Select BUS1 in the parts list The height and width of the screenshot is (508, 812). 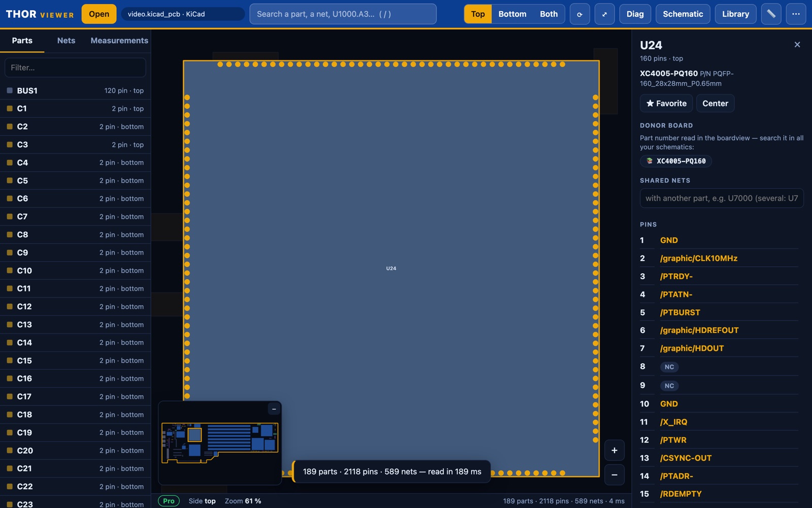pyautogui.click(x=75, y=91)
